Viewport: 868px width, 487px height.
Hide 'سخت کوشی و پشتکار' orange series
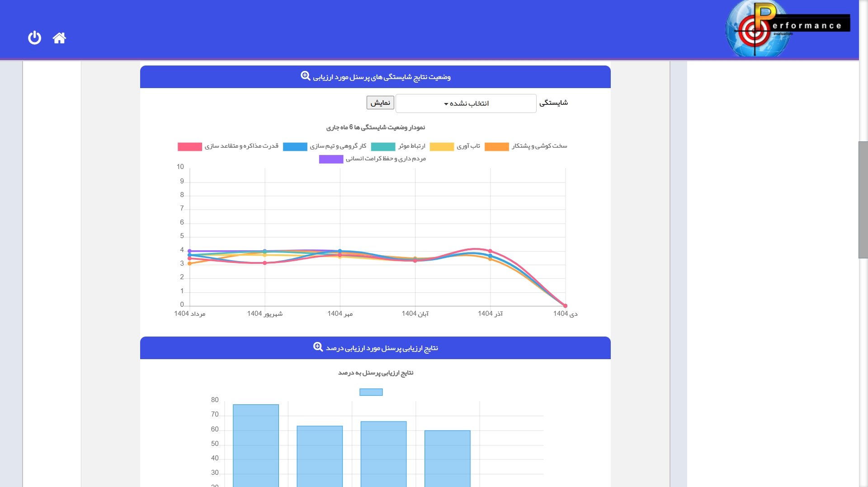[496, 147]
